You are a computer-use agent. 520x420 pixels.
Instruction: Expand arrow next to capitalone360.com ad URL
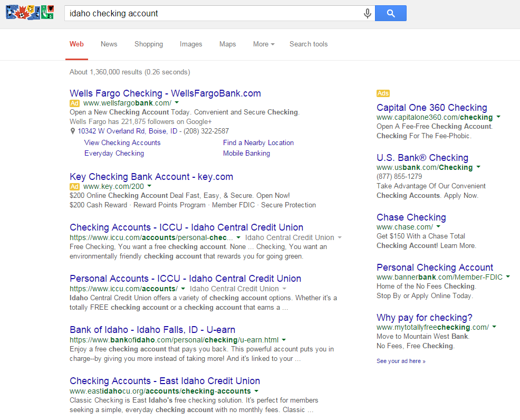498,117
